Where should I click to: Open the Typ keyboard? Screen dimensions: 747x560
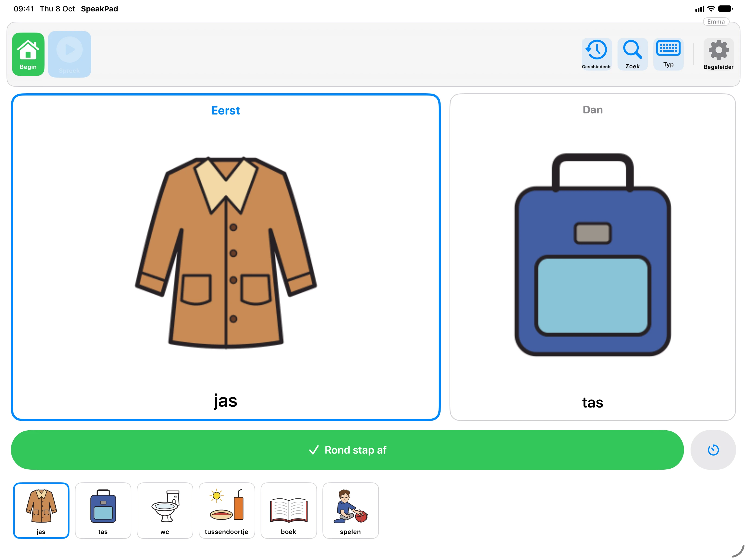[x=668, y=54]
